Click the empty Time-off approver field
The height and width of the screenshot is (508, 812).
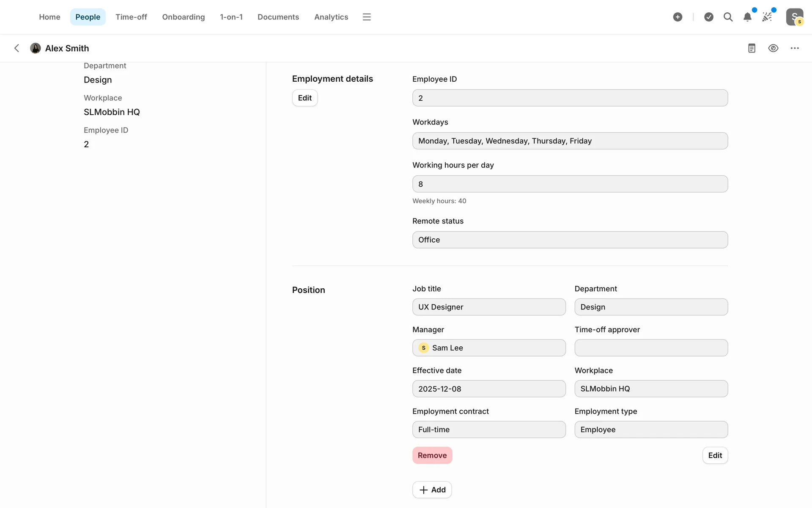click(x=651, y=348)
